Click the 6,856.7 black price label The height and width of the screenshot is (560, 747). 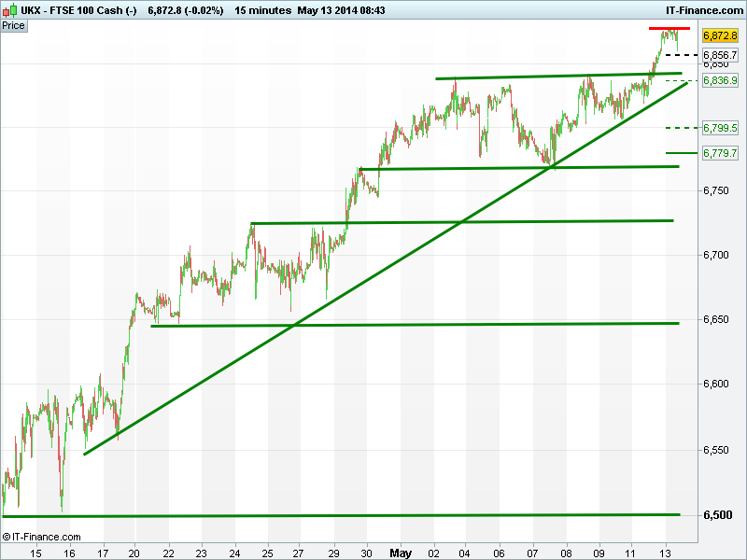coord(720,56)
